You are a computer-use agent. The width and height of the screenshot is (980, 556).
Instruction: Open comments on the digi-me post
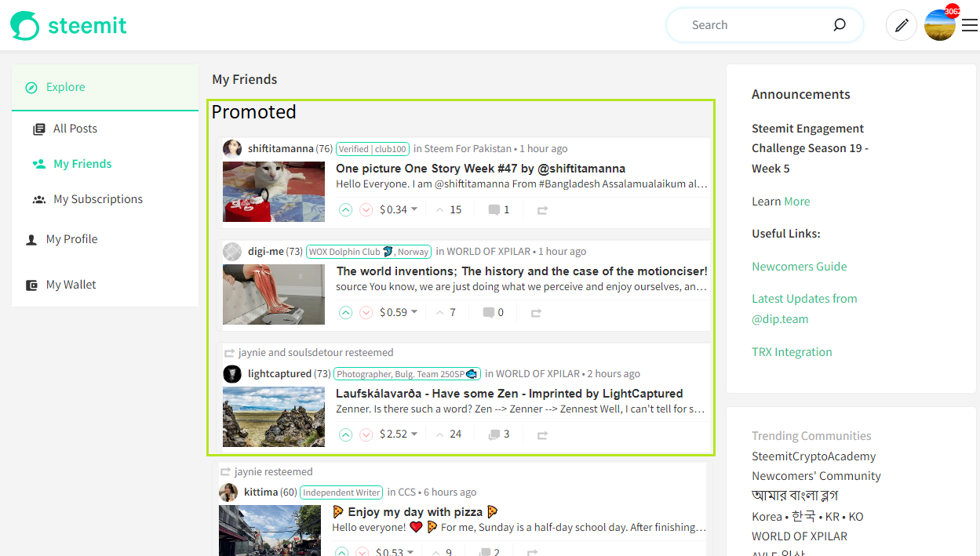493,312
